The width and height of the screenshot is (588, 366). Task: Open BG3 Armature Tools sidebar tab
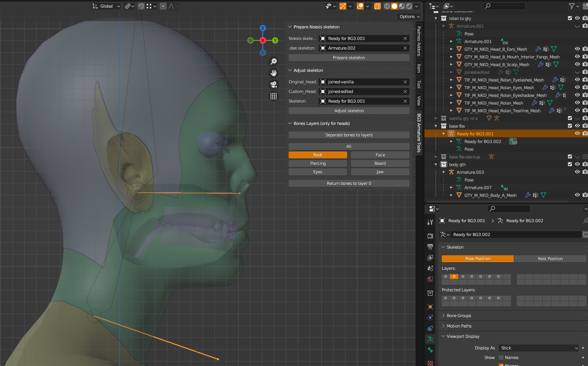[419, 133]
